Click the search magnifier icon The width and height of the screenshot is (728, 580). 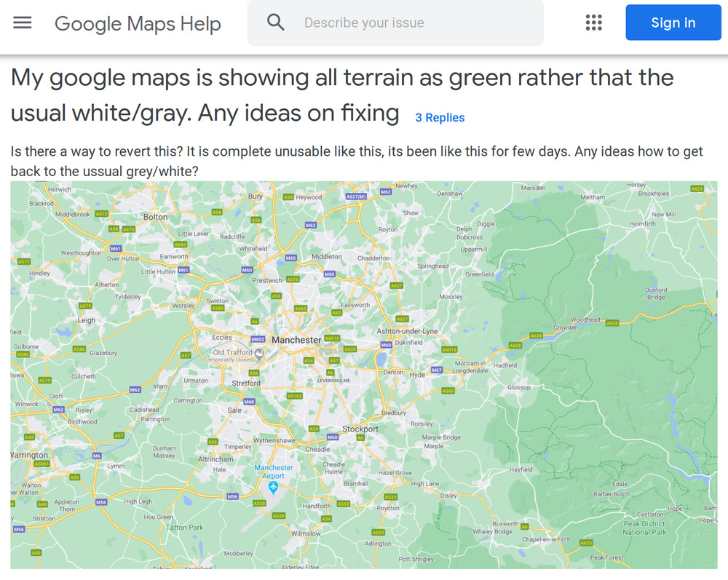275,23
